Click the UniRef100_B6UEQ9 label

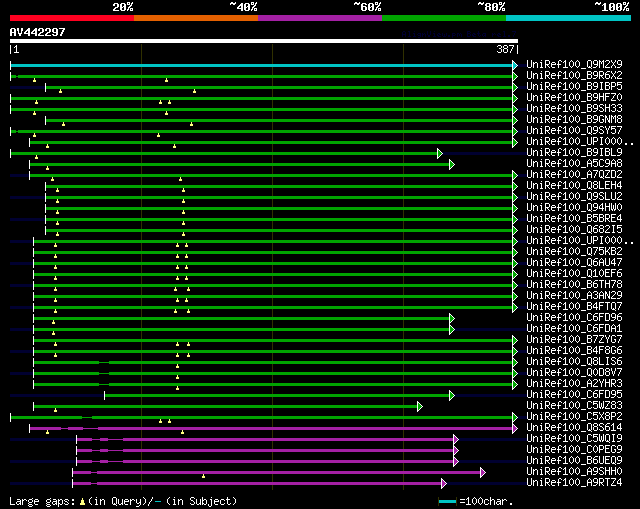[x=574, y=461]
